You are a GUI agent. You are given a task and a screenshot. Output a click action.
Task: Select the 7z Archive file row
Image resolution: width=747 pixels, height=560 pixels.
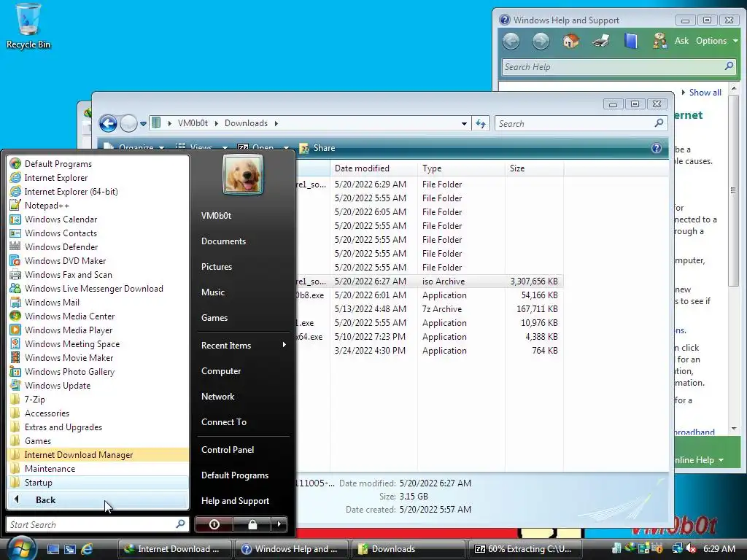(x=429, y=309)
